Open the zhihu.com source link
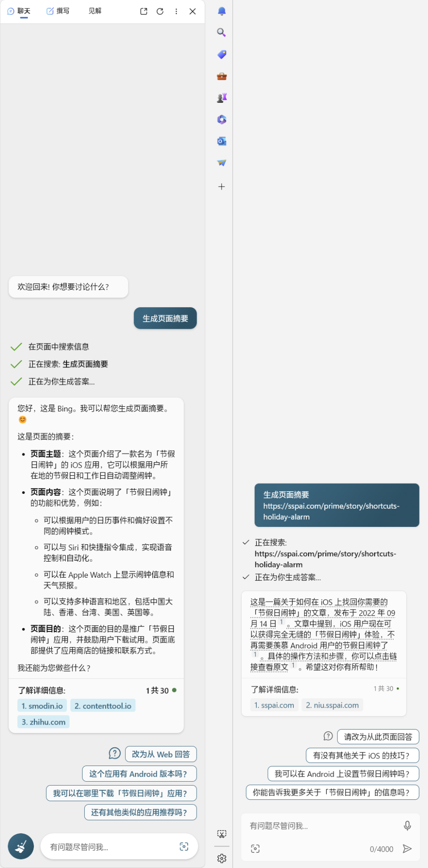 click(x=43, y=721)
